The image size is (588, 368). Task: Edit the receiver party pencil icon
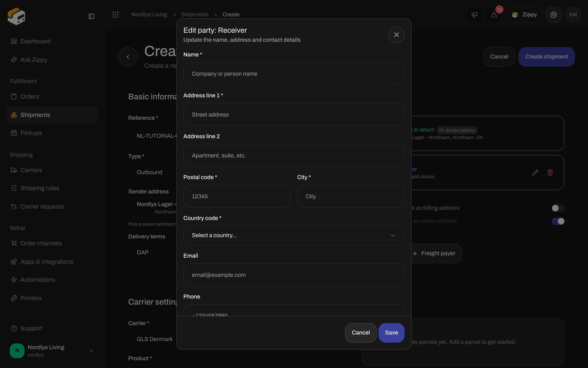coord(535,173)
